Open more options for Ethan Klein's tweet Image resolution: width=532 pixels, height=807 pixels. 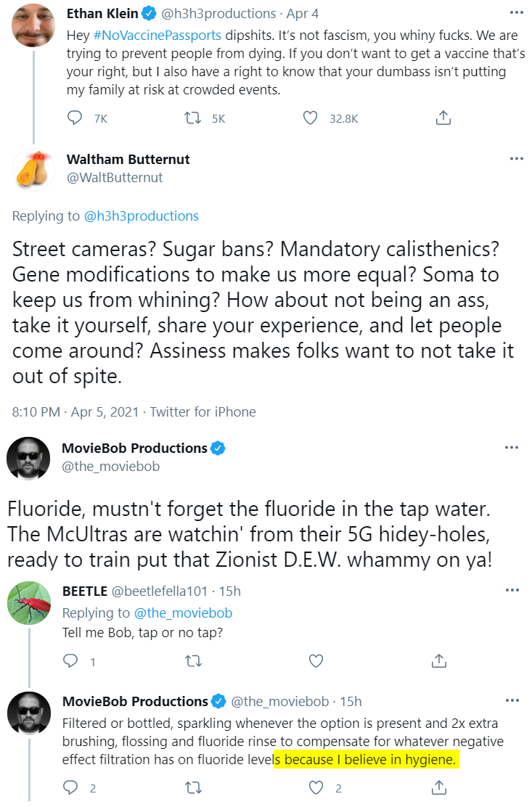516,12
